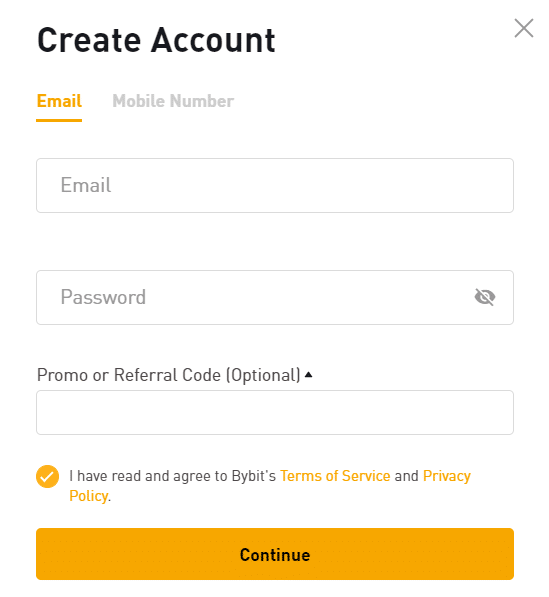Close the Create Account dialog
The height and width of the screenshot is (597, 549).
[523, 28]
